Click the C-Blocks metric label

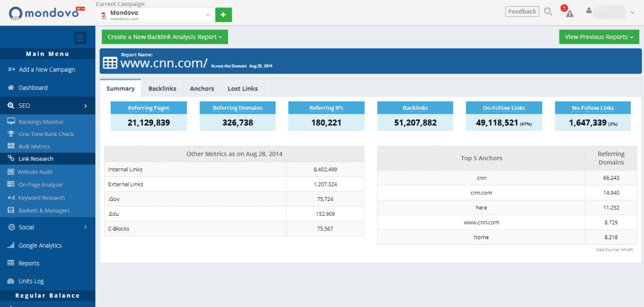click(119, 229)
